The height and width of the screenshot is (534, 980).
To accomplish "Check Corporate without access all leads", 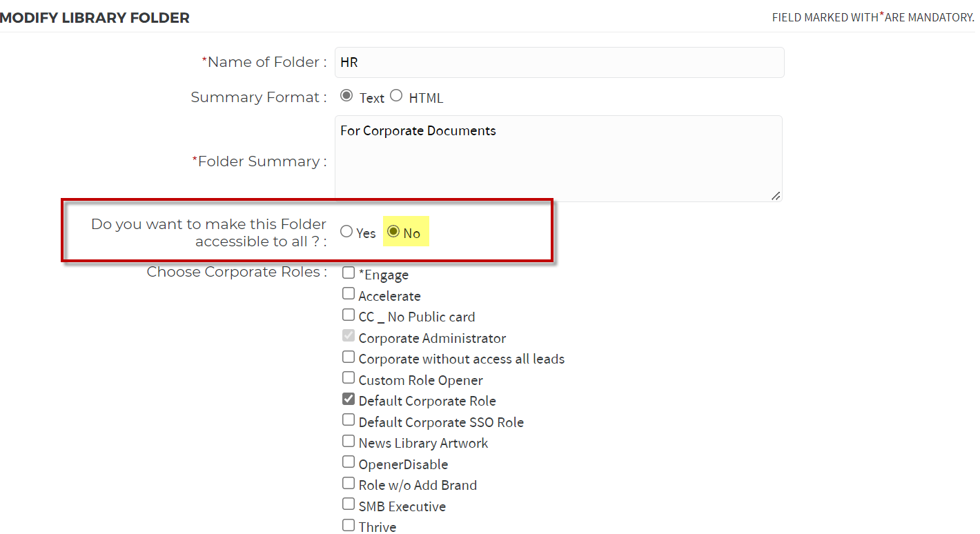I will tap(349, 357).
